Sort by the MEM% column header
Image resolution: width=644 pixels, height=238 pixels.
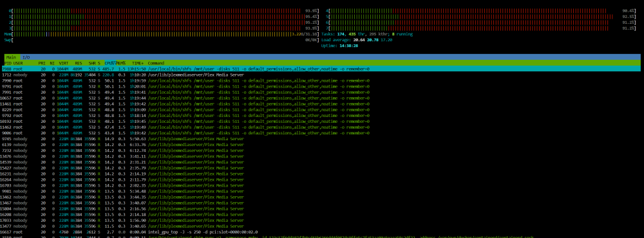[x=121, y=63]
